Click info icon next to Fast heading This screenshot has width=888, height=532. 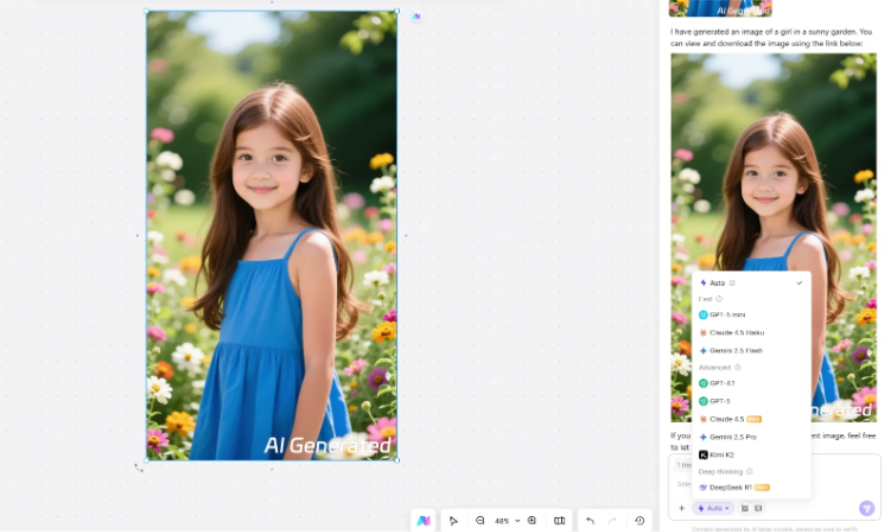719,299
